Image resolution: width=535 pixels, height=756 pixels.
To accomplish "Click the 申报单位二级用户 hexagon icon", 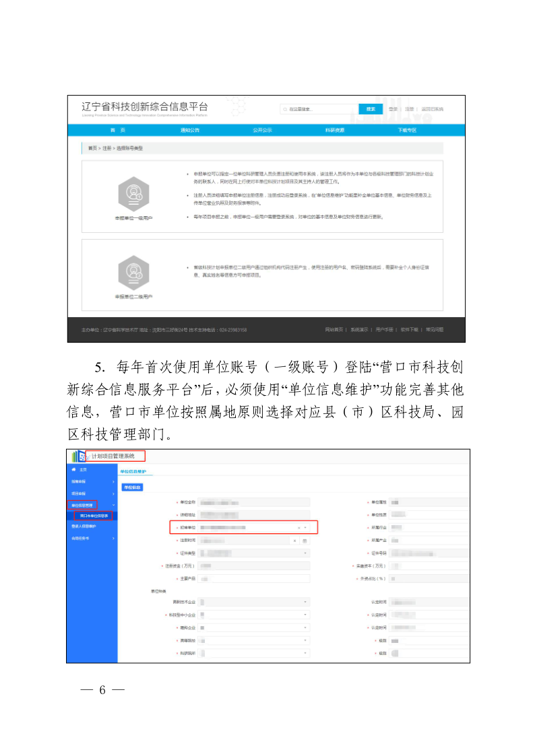I will pos(133,272).
